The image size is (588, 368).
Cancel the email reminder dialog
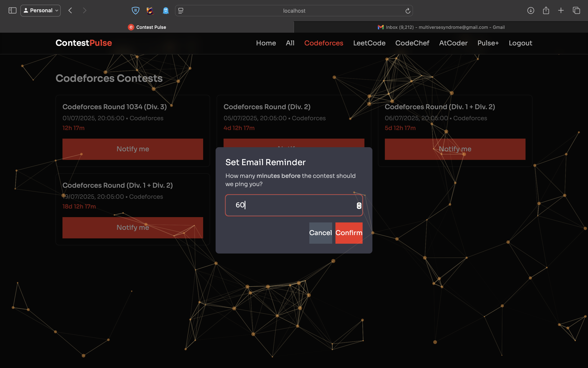point(321,233)
